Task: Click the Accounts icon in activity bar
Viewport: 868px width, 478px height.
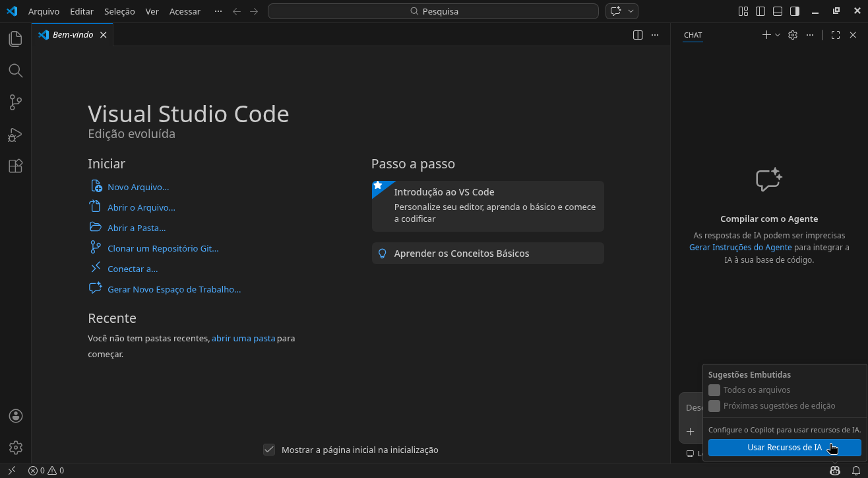Action: pos(15,416)
